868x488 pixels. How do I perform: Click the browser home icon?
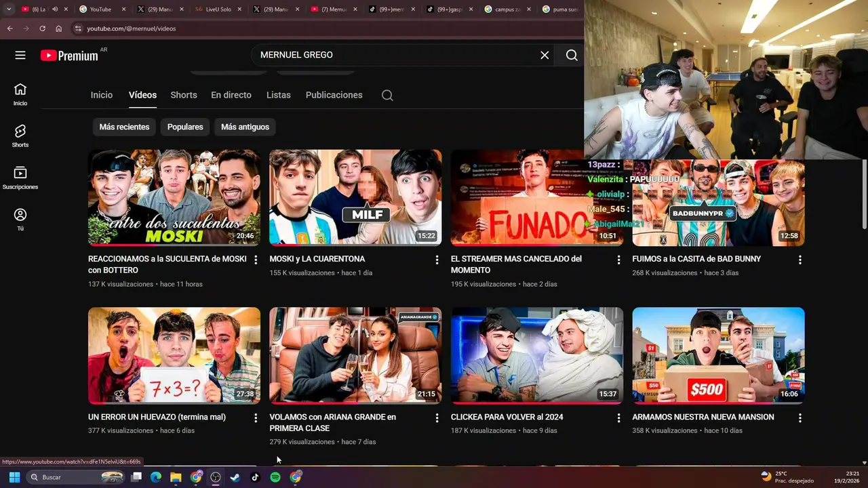click(59, 28)
